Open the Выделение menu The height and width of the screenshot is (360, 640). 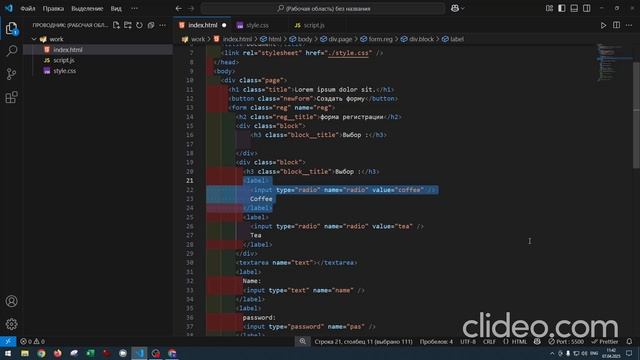tap(87, 8)
